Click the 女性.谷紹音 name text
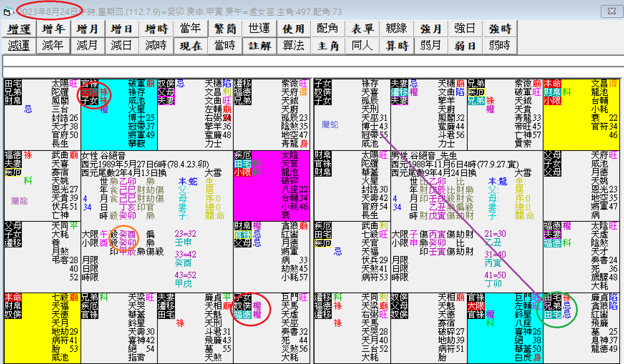 click(103, 156)
